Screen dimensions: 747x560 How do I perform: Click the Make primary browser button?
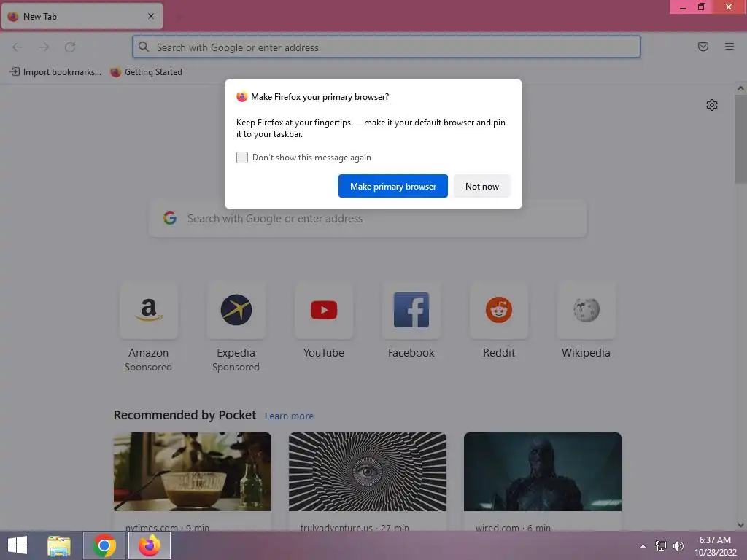pyautogui.click(x=393, y=186)
